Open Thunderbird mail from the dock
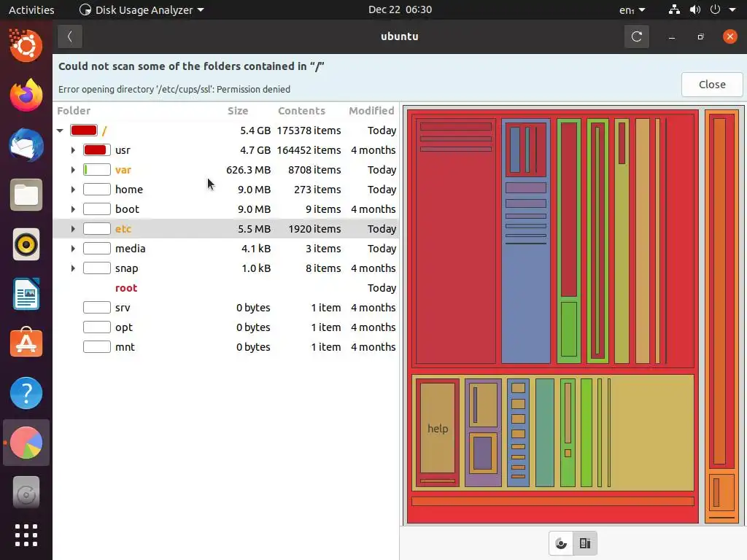This screenshot has width=747, height=560. pos(26,145)
